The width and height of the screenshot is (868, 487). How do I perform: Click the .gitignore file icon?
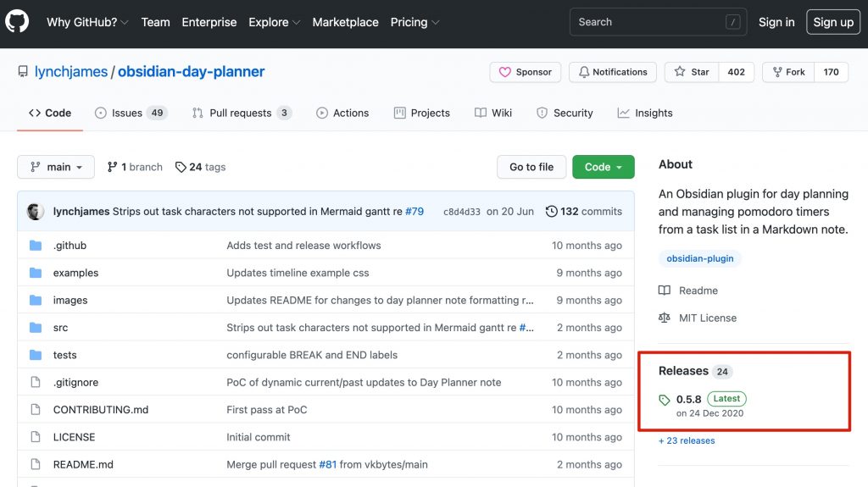36,383
